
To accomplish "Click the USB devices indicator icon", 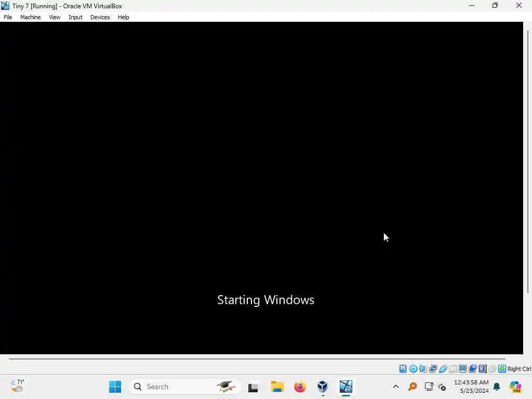I will click(x=443, y=369).
